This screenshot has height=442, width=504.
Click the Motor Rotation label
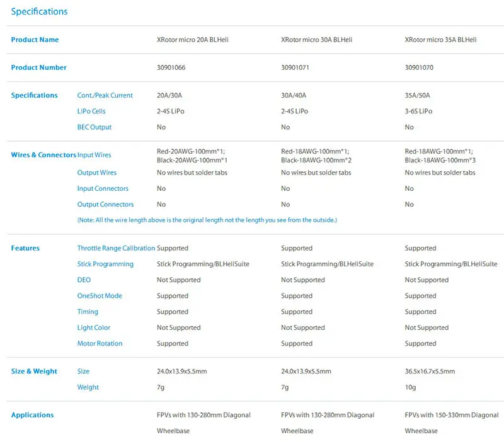click(100, 343)
